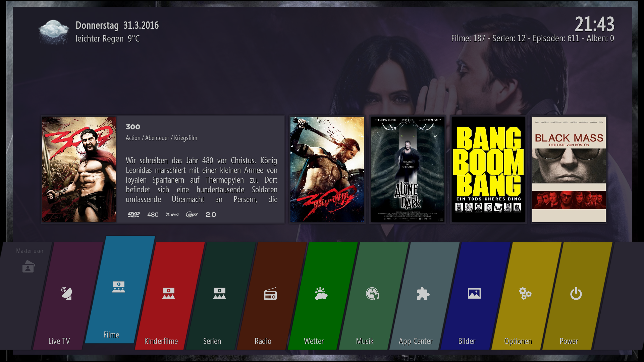The image size is (644, 362).
Task: Choose the Kinderfilme menu label
Action: coord(161,341)
